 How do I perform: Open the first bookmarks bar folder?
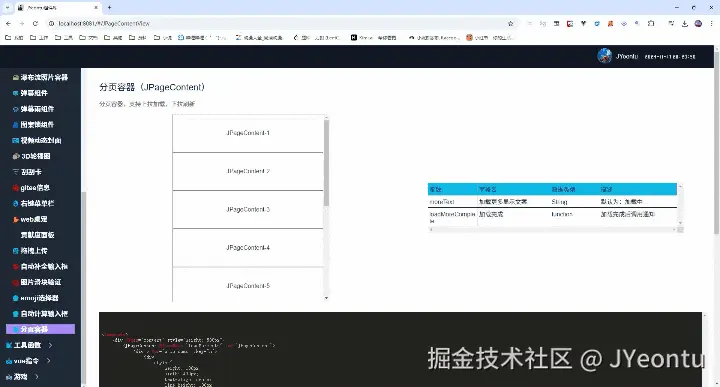coord(14,38)
